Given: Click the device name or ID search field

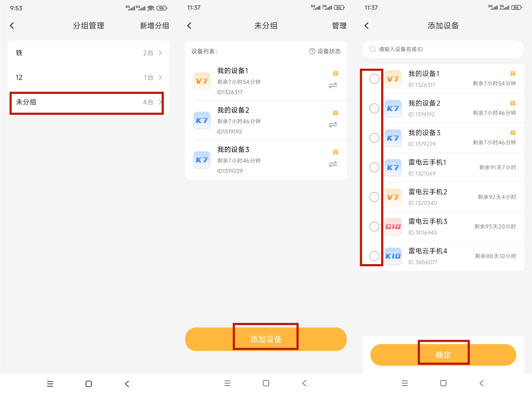Looking at the screenshot, I should [x=443, y=49].
